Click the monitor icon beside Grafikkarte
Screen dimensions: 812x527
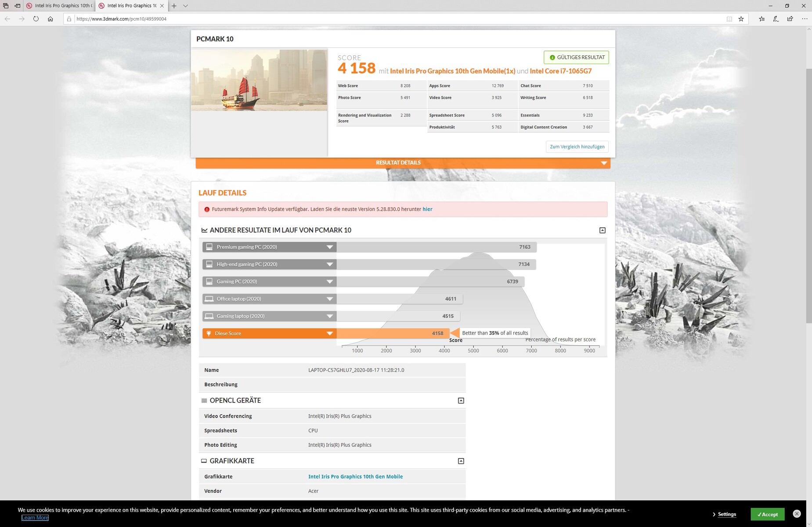pos(204,461)
